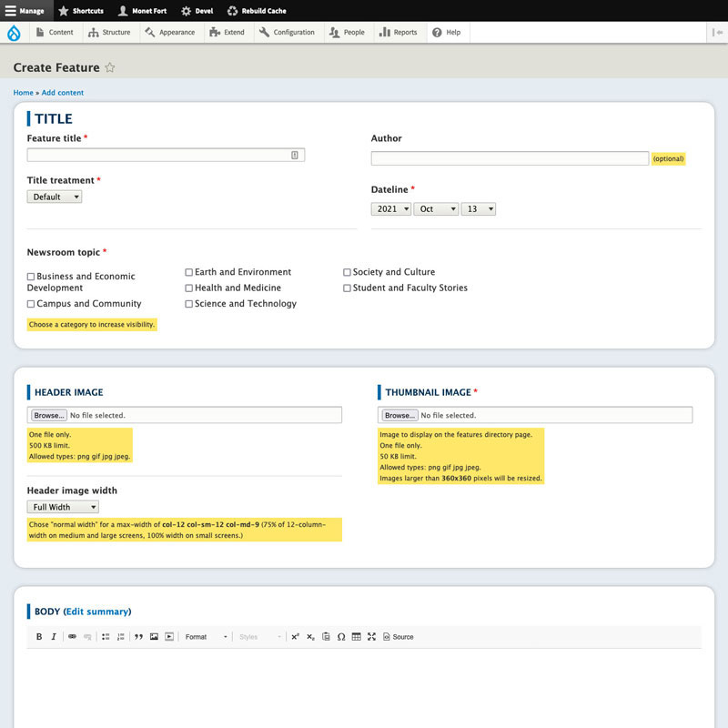Check Health and Medicine topic
Image resolution: width=728 pixels, height=728 pixels.
click(189, 288)
